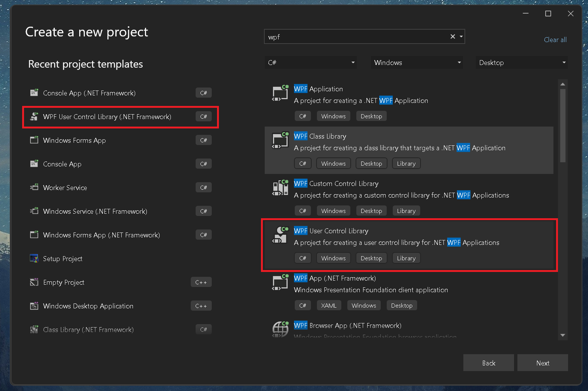Open the search box history dropdown arrow

coord(461,36)
